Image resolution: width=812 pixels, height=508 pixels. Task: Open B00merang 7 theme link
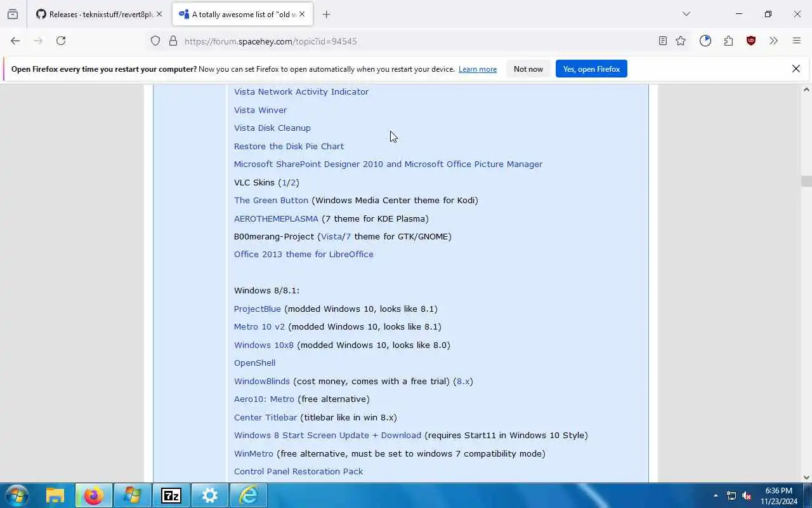[348, 236]
